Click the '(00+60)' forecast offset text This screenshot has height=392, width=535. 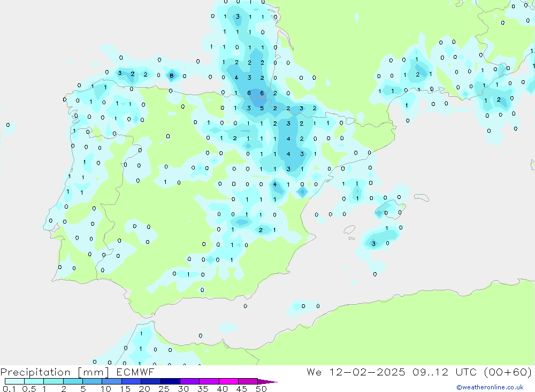coord(508,372)
